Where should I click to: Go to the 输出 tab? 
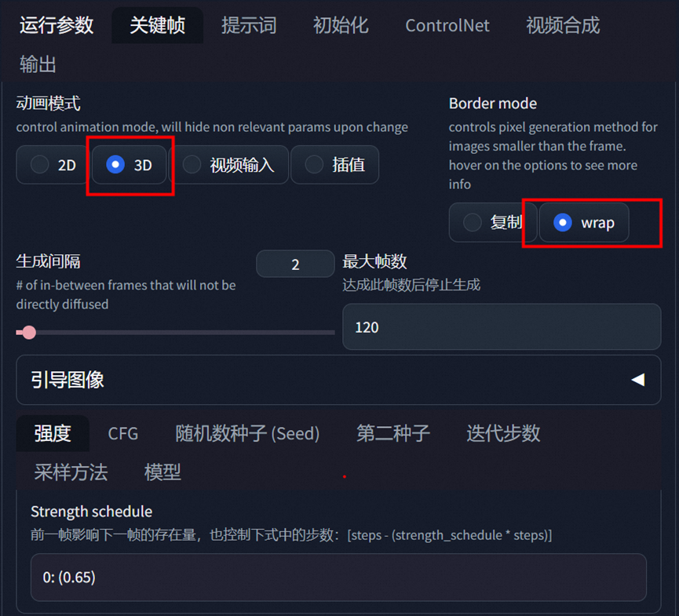point(38,64)
